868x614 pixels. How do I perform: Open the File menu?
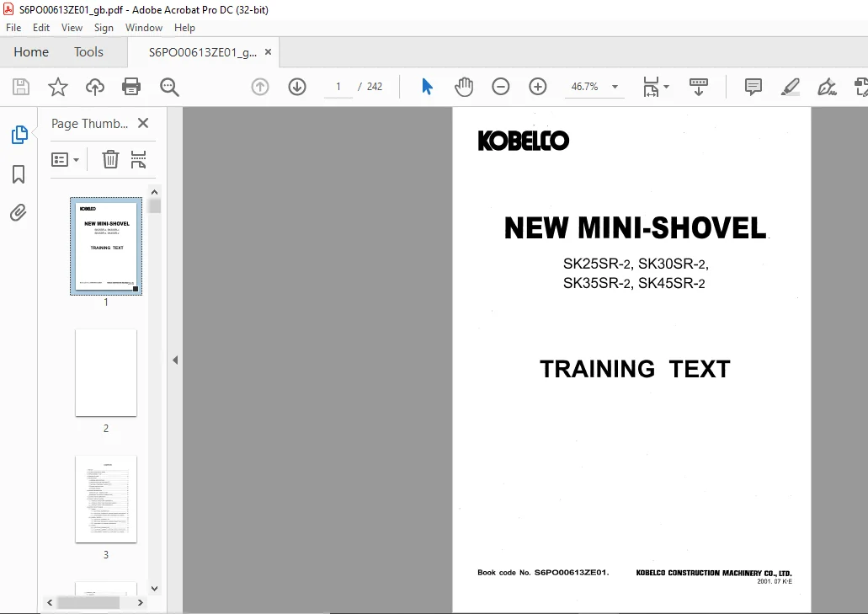(13, 28)
